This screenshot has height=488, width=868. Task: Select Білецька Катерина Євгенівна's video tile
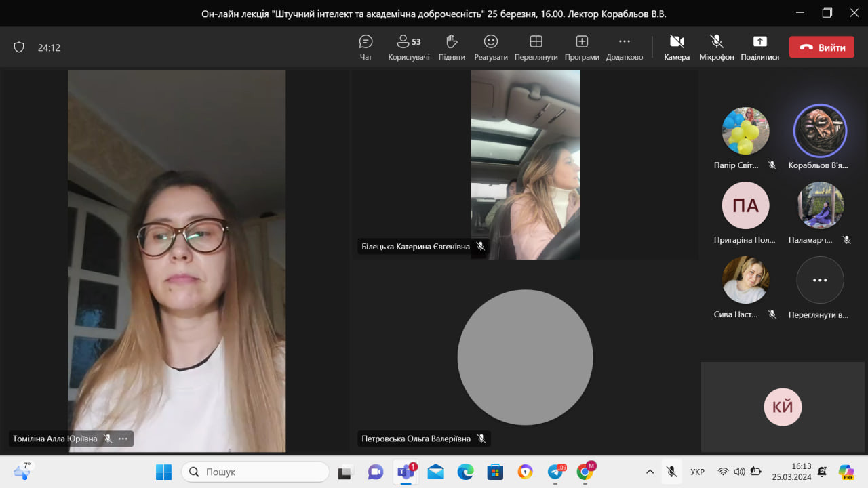point(526,165)
